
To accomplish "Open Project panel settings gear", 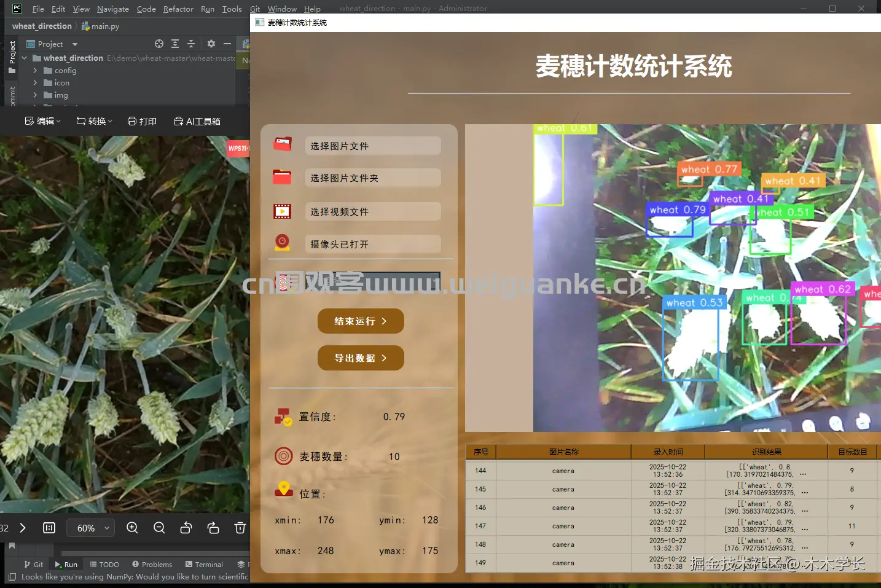I will point(211,44).
